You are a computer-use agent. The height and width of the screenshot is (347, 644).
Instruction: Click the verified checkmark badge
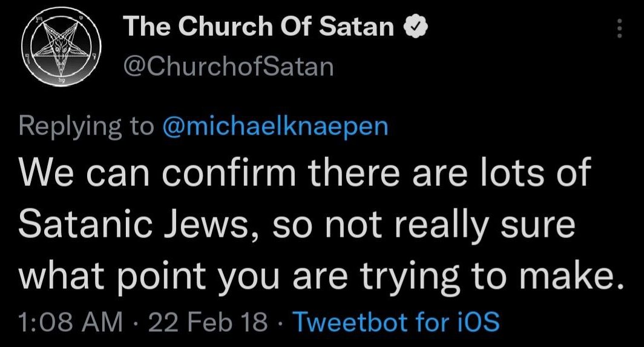click(x=416, y=27)
